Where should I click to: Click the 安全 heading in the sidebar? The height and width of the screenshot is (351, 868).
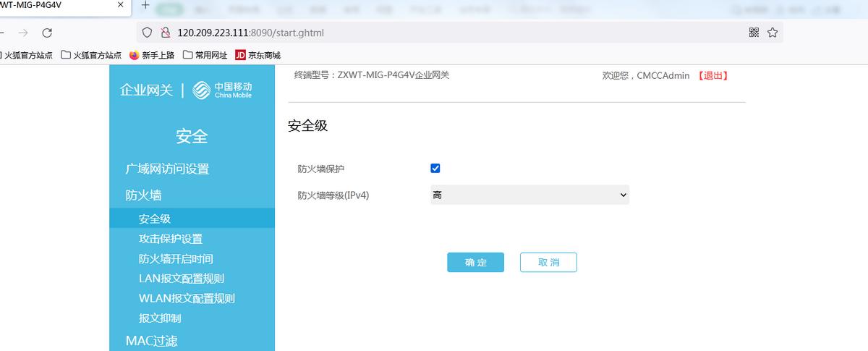[192, 135]
